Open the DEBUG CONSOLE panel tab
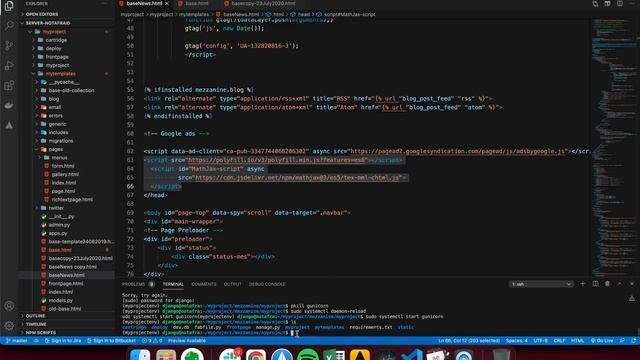The height and width of the screenshot is (360, 640). [267, 284]
